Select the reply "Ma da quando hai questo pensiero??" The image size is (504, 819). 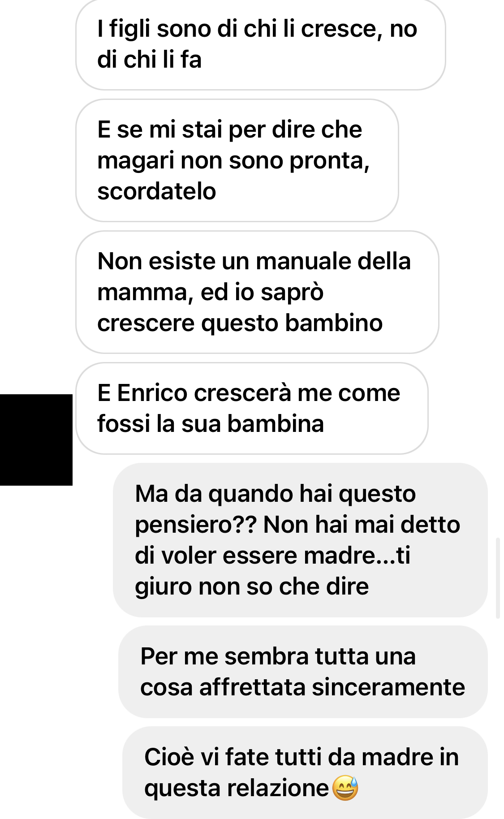[300, 540]
